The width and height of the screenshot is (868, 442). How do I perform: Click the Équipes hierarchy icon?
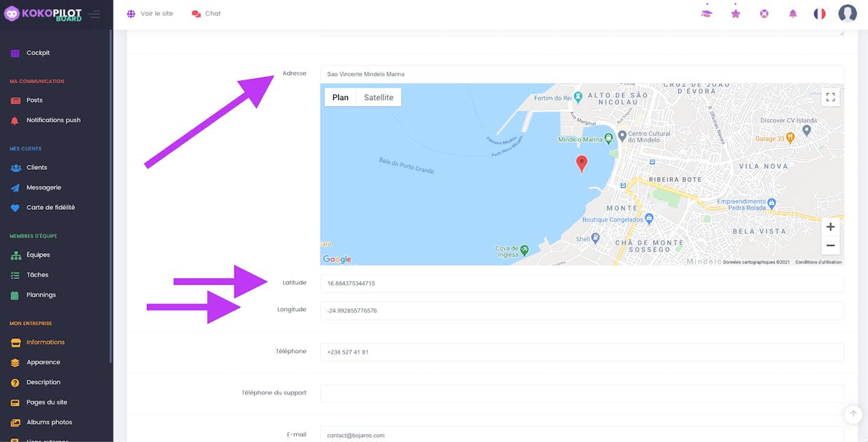tap(15, 255)
